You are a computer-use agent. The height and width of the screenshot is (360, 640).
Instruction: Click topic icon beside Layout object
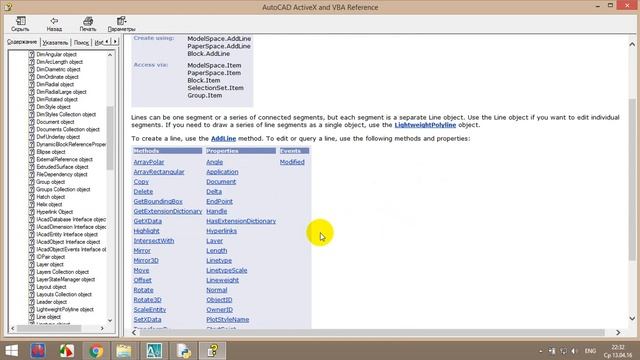tap(31, 287)
